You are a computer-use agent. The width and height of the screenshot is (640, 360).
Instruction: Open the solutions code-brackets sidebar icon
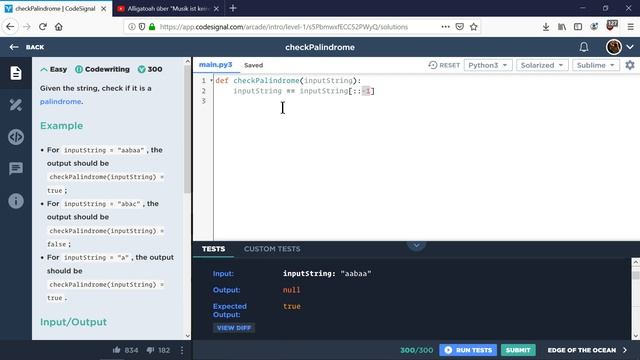click(16, 137)
